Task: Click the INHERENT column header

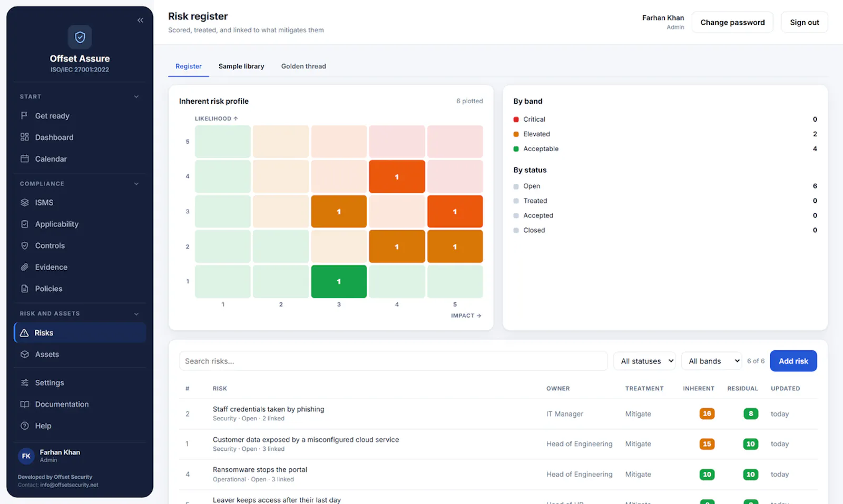Action: coord(699,389)
